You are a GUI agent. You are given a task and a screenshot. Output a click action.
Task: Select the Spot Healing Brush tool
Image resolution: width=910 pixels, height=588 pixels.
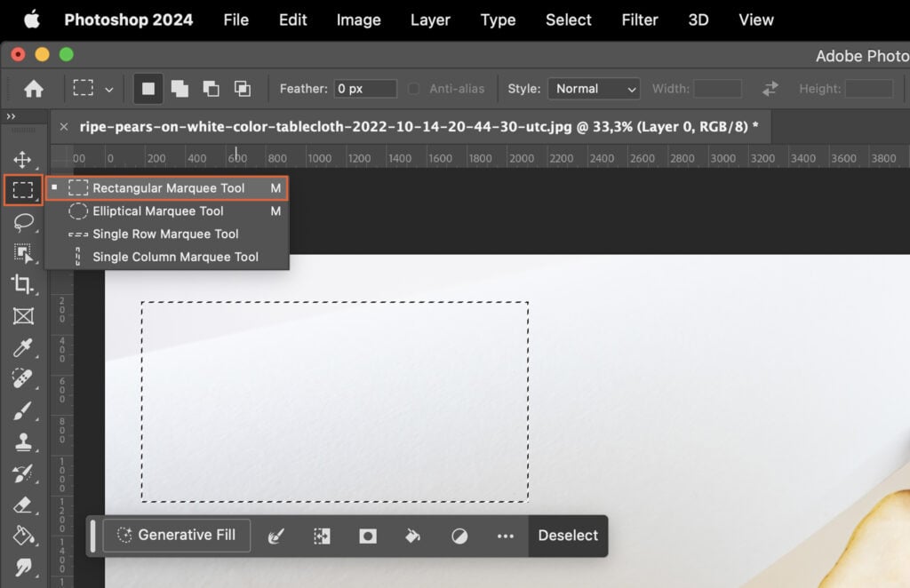24,379
